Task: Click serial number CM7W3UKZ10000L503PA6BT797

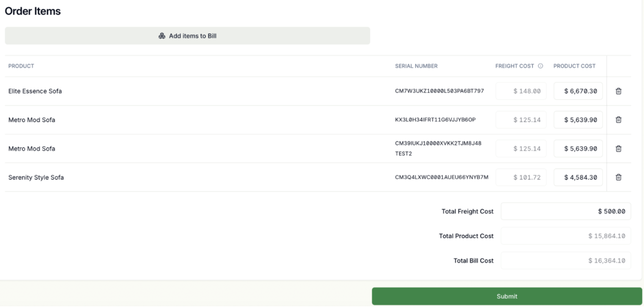Action: pos(439,91)
